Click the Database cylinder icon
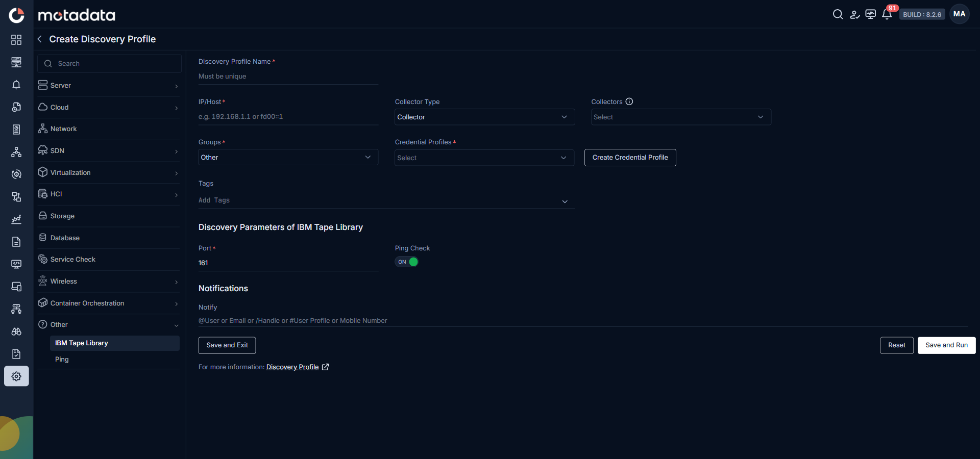Viewport: 980px width, 459px height. click(x=43, y=237)
